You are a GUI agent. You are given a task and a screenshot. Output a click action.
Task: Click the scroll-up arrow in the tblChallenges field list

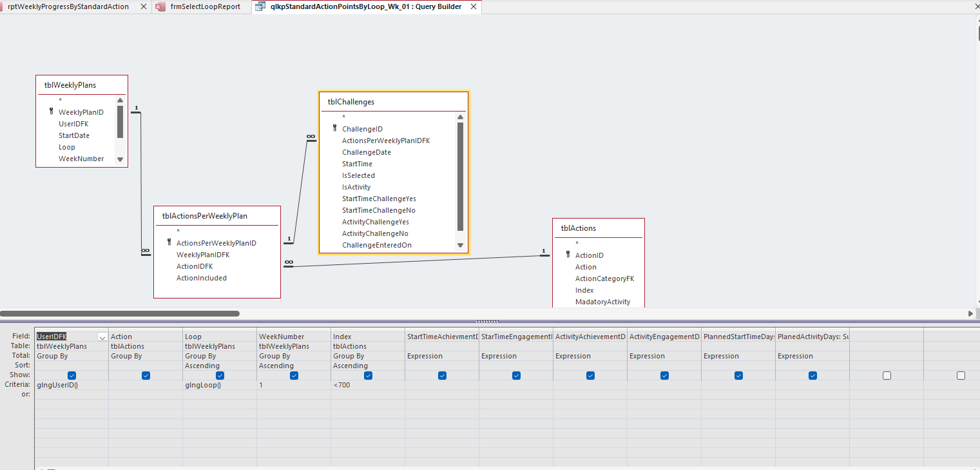click(460, 117)
